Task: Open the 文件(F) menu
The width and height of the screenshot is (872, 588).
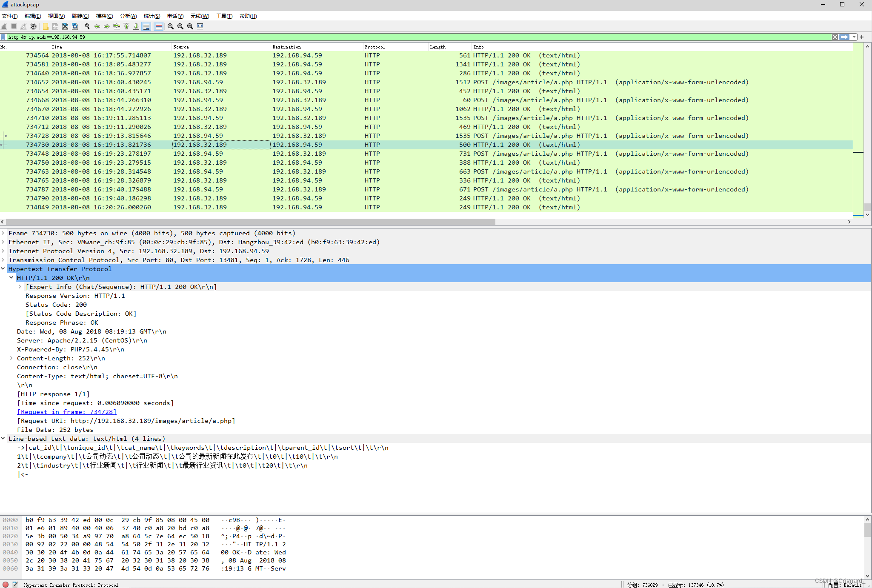Action: pyautogui.click(x=9, y=16)
